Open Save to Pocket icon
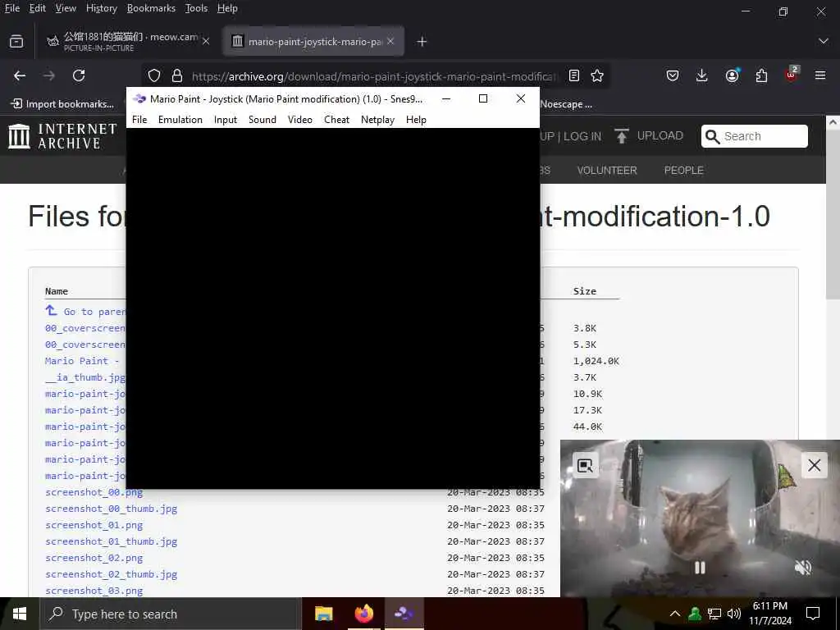The width and height of the screenshot is (840, 630). (x=673, y=75)
